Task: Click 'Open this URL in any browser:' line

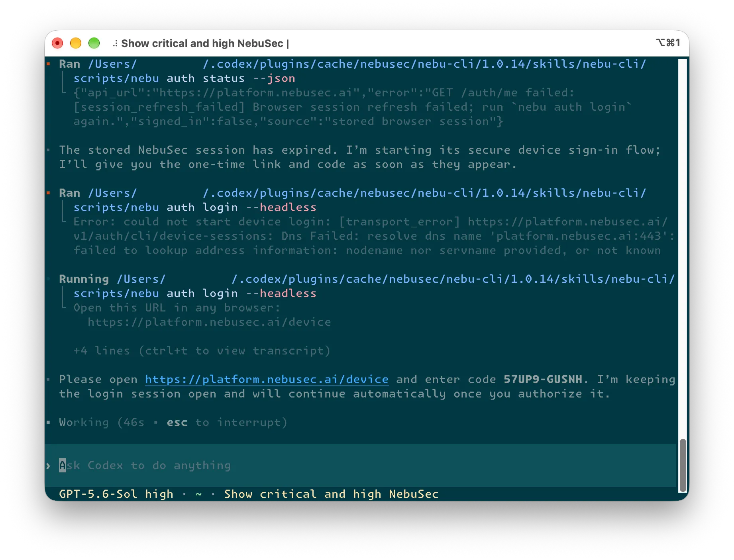Action: click(177, 308)
